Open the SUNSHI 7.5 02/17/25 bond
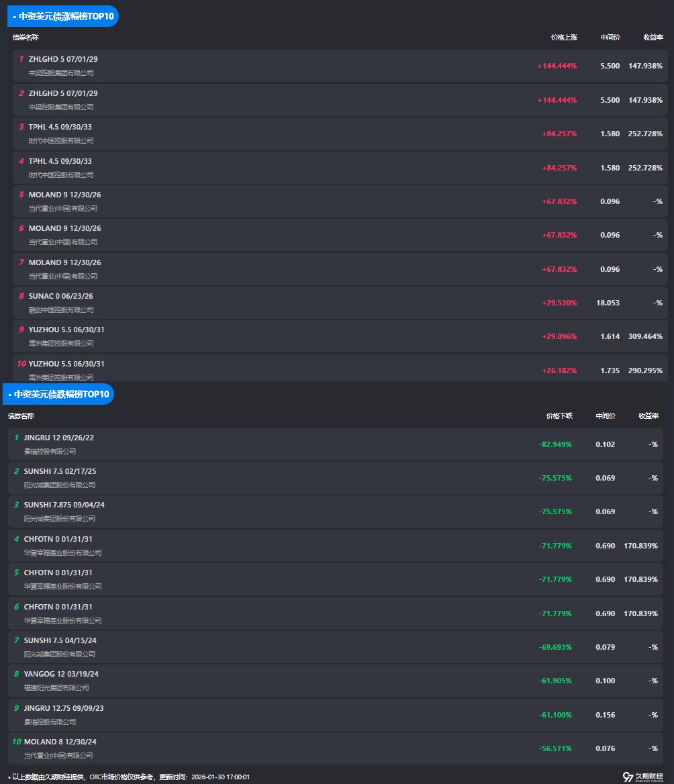 coord(60,471)
